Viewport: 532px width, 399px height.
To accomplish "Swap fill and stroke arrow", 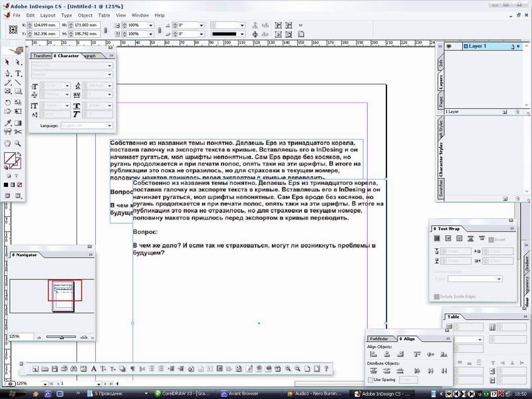I will 19,154.
